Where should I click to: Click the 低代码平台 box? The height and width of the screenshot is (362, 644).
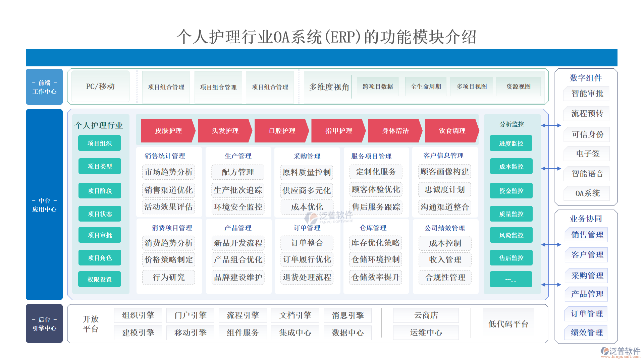pos(508,324)
